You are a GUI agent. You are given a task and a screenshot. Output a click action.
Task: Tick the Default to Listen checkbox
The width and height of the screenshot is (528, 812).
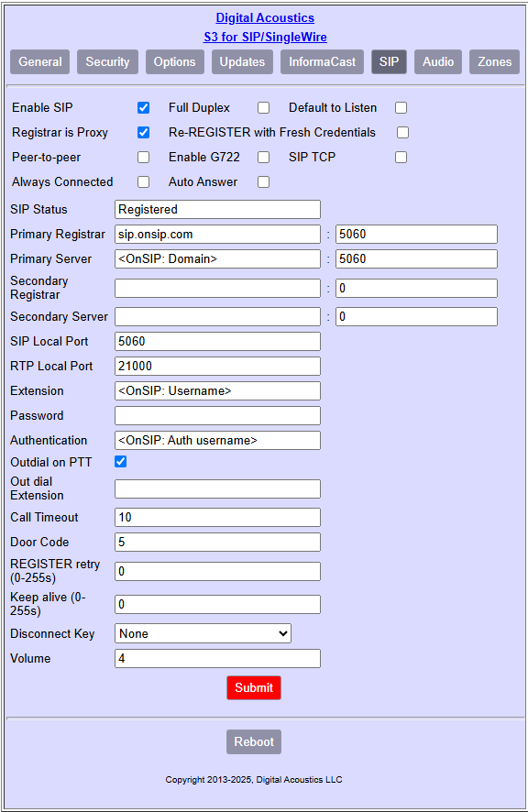(x=401, y=108)
